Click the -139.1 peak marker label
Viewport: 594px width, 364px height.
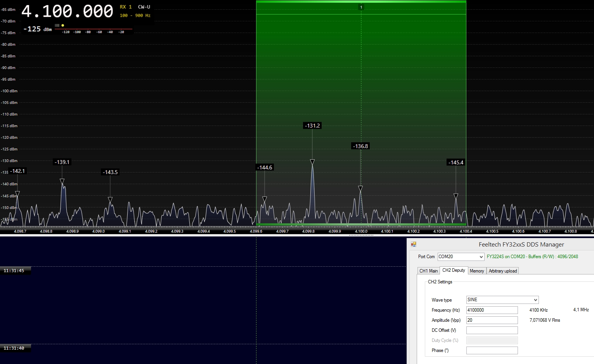click(62, 162)
